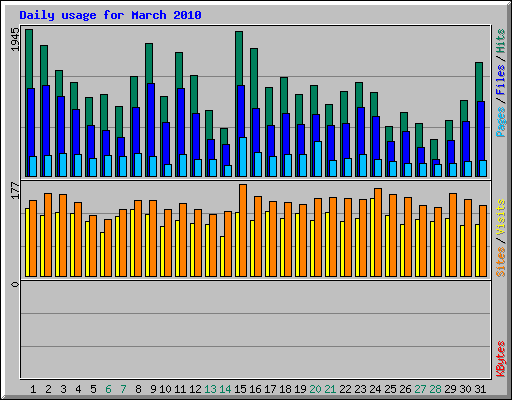The height and width of the screenshot is (400, 512).
Task: Click day label 2 on x-axis
Action: click(48, 389)
